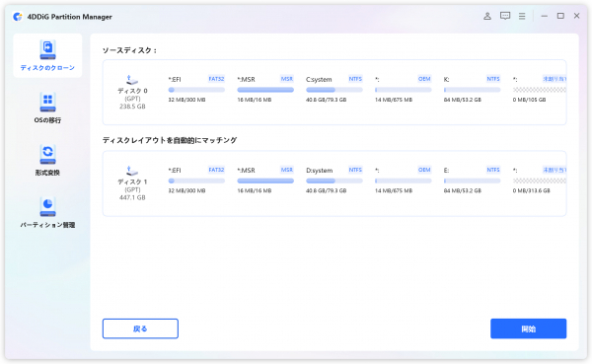Click the 戻る (back) button
The height and width of the screenshot is (364, 592).
coord(140,328)
